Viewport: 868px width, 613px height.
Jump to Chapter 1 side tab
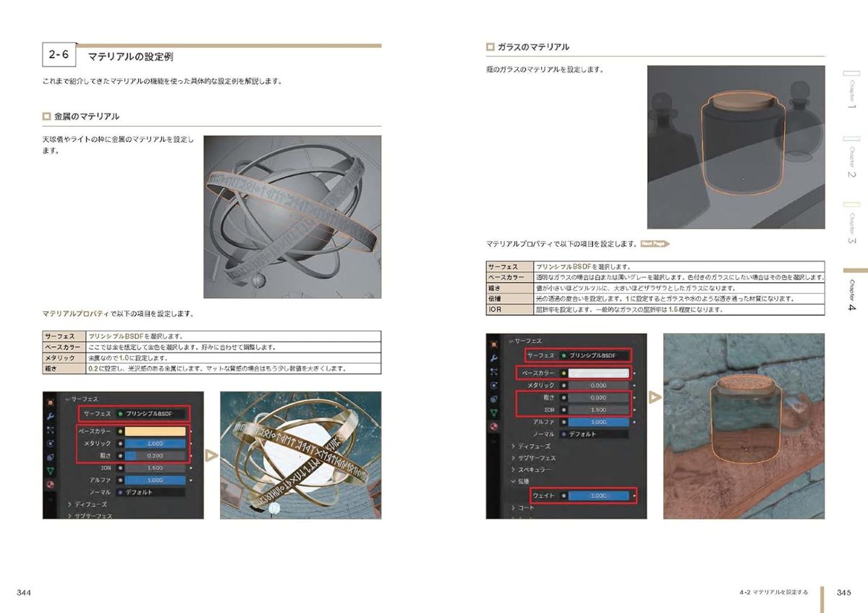point(851,90)
